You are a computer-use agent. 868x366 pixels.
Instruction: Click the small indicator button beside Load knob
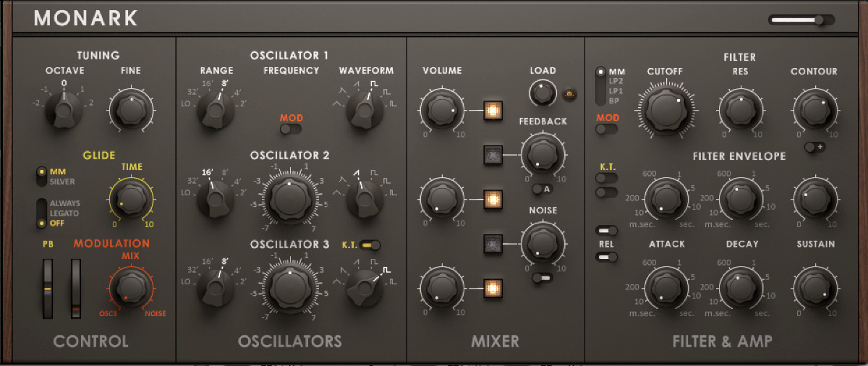[x=569, y=93]
